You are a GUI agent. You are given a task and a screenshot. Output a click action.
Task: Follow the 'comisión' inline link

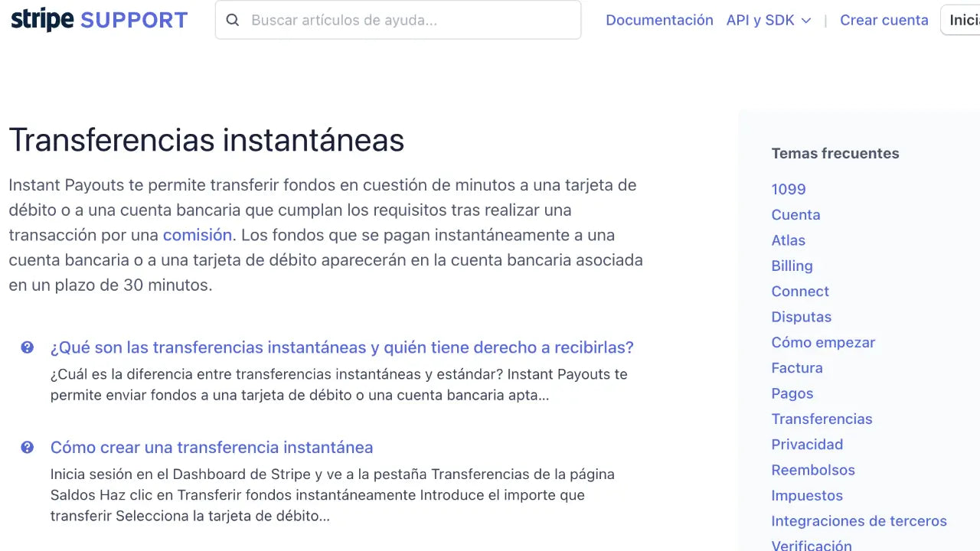(197, 235)
